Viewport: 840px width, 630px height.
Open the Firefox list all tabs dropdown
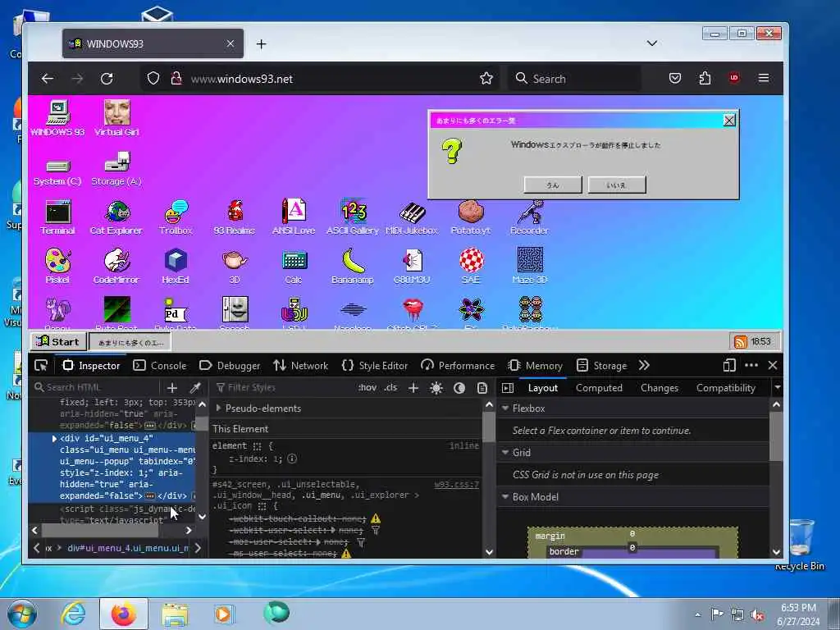point(652,43)
